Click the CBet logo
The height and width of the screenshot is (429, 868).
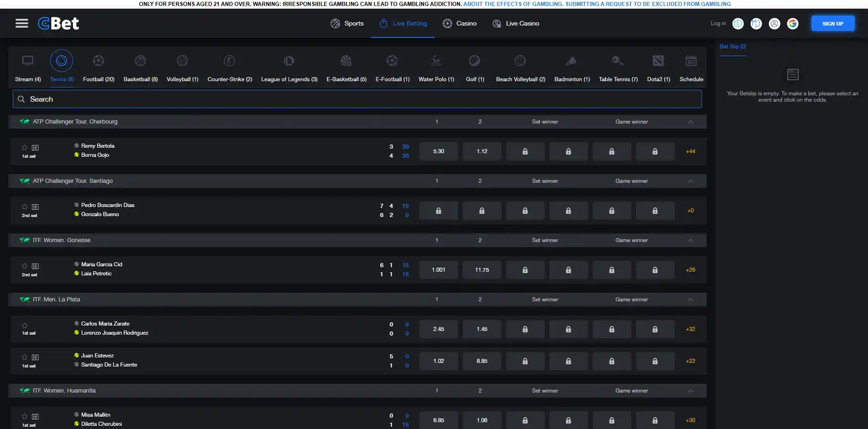58,23
